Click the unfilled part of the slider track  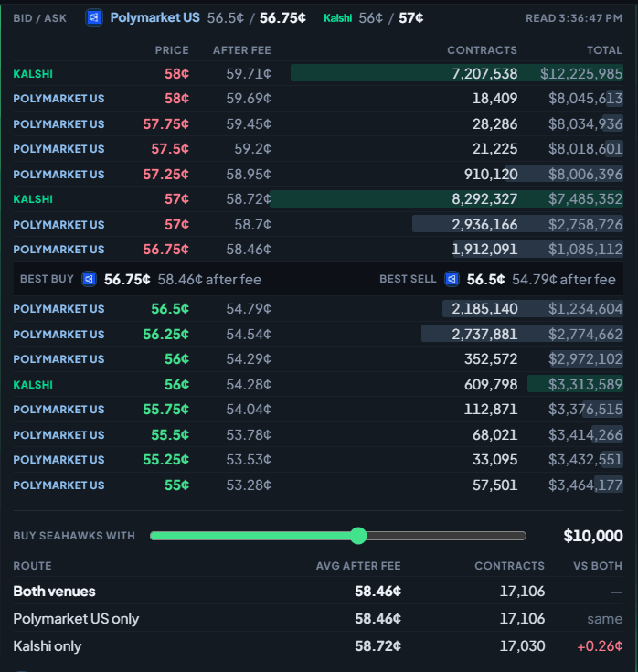pos(446,536)
